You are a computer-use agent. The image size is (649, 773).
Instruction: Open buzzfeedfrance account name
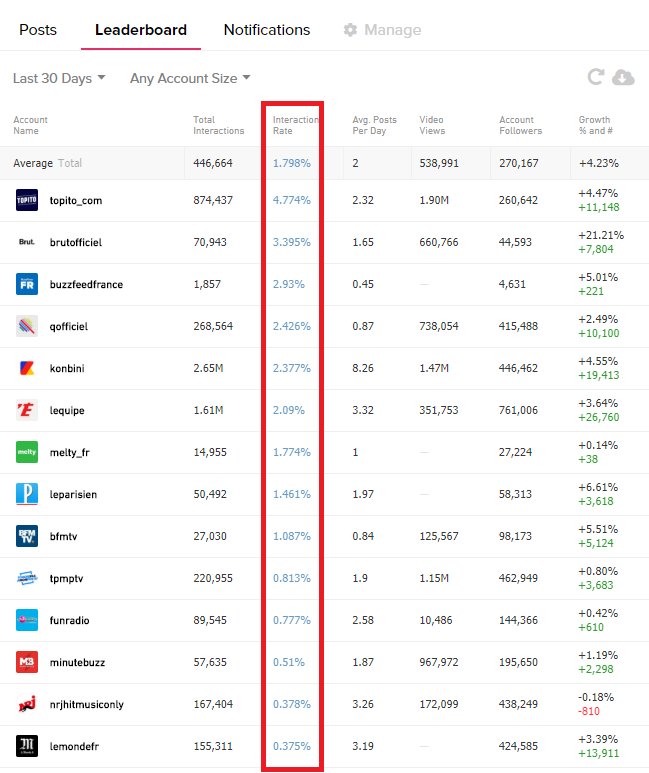(x=86, y=284)
